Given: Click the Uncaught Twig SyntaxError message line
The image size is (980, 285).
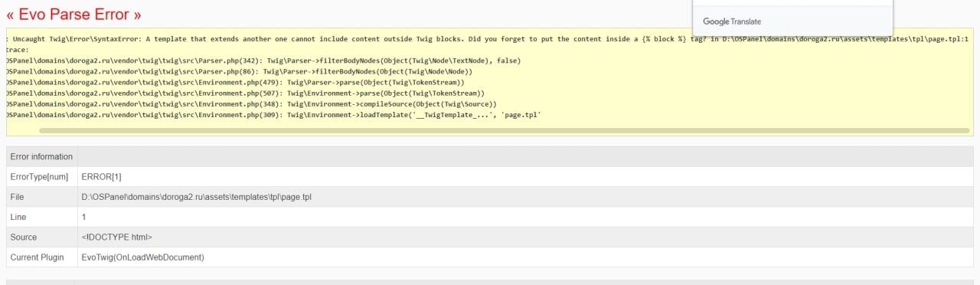Looking at the screenshot, I should [x=490, y=38].
